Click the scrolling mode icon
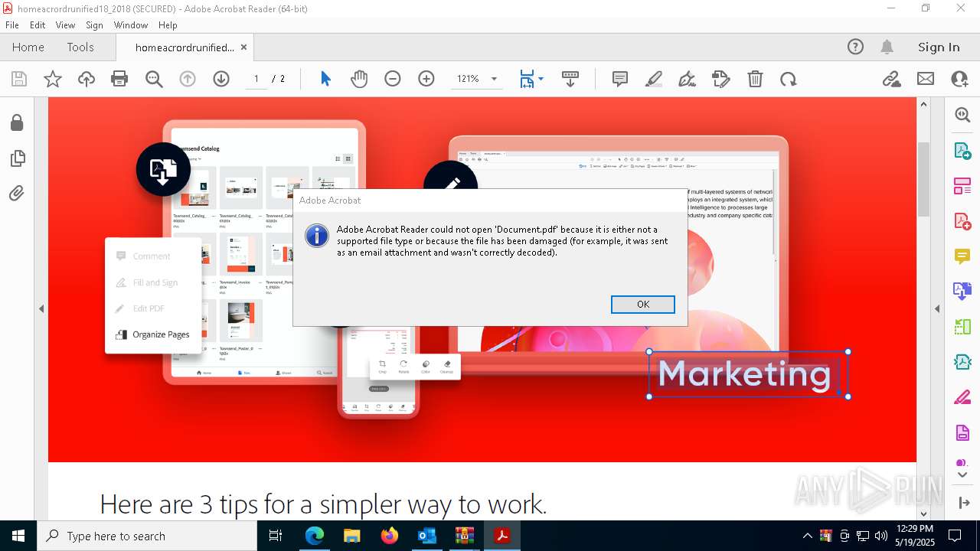The image size is (980, 551). coord(570,79)
